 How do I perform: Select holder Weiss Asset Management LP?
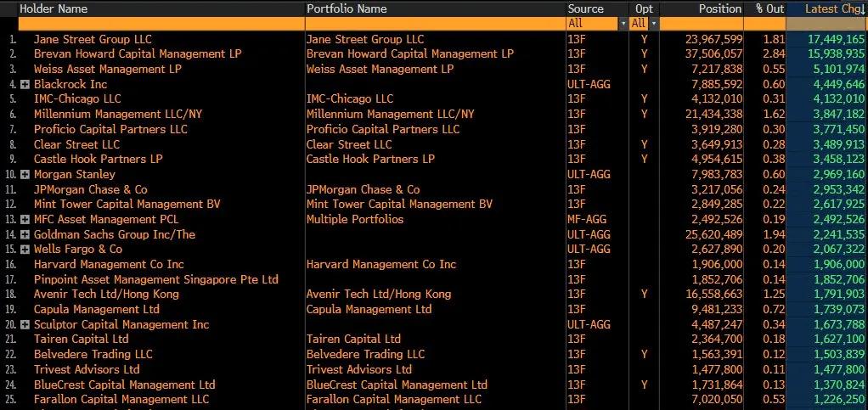(x=107, y=69)
